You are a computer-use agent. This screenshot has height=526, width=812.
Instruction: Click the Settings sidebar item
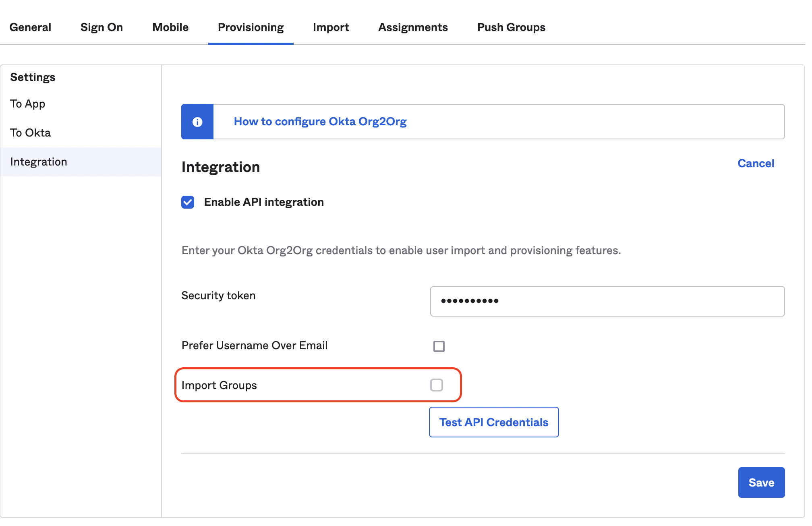coord(33,77)
